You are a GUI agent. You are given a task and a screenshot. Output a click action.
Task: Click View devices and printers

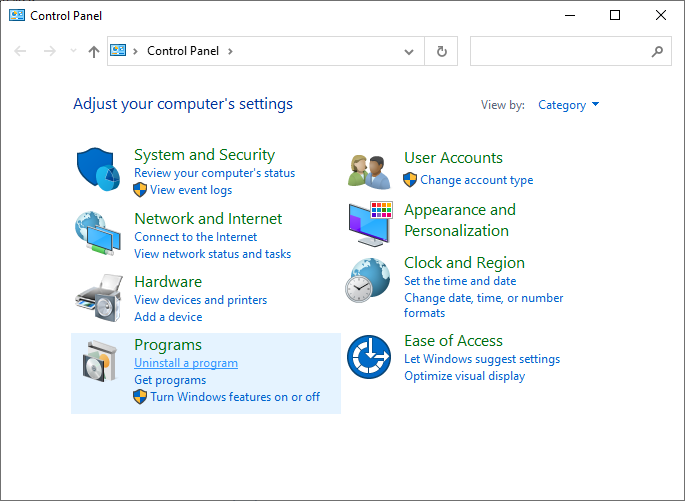tap(201, 300)
